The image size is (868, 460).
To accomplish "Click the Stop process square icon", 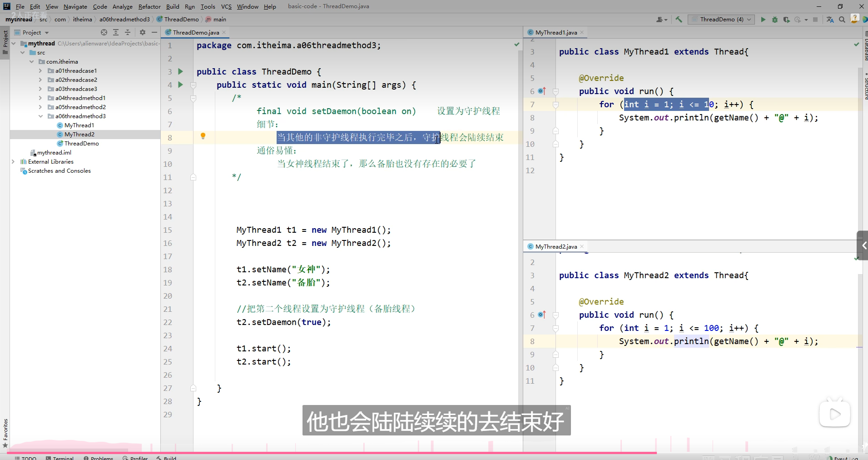I will (815, 20).
